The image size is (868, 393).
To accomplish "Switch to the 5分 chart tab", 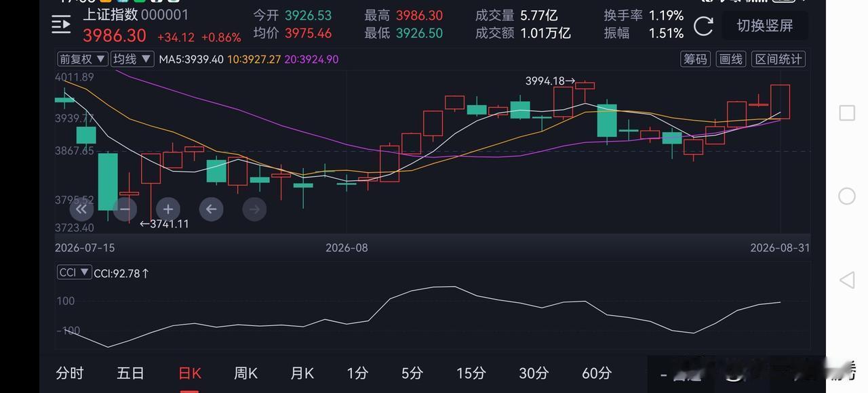I will (x=412, y=373).
